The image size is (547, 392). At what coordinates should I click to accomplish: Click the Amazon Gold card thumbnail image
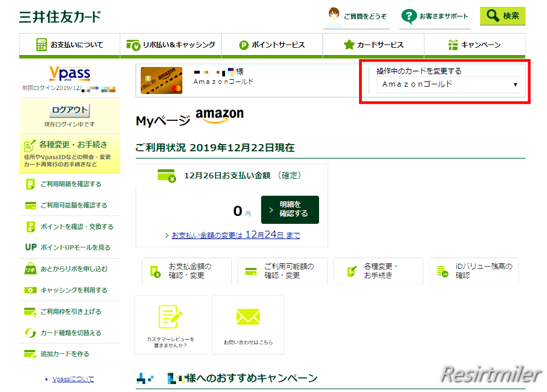(x=161, y=80)
